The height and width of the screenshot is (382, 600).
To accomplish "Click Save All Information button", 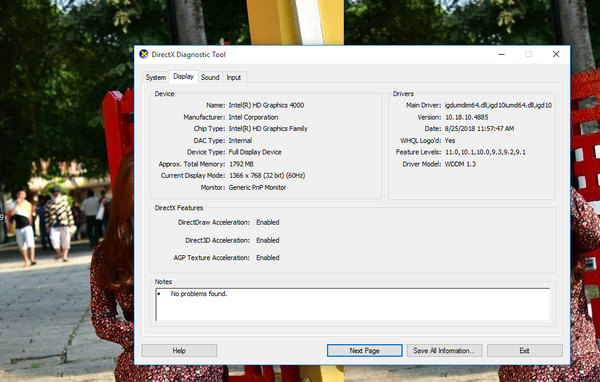I will pos(444,351).
